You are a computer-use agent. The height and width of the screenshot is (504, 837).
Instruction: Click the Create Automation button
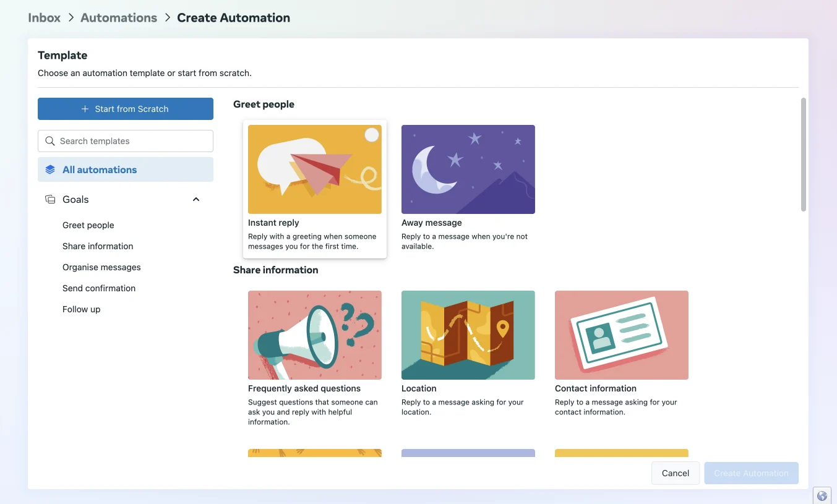(x=751, y=473)
